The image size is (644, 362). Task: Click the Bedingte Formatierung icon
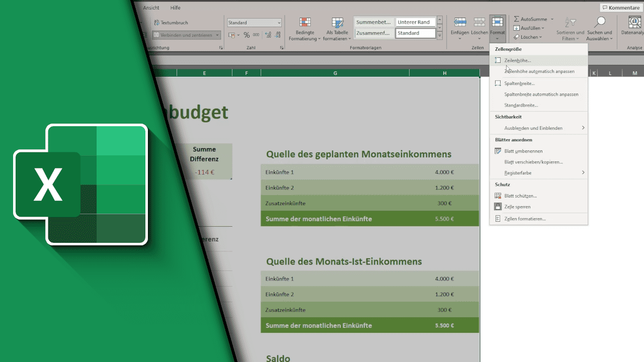[x=305, y=23]
